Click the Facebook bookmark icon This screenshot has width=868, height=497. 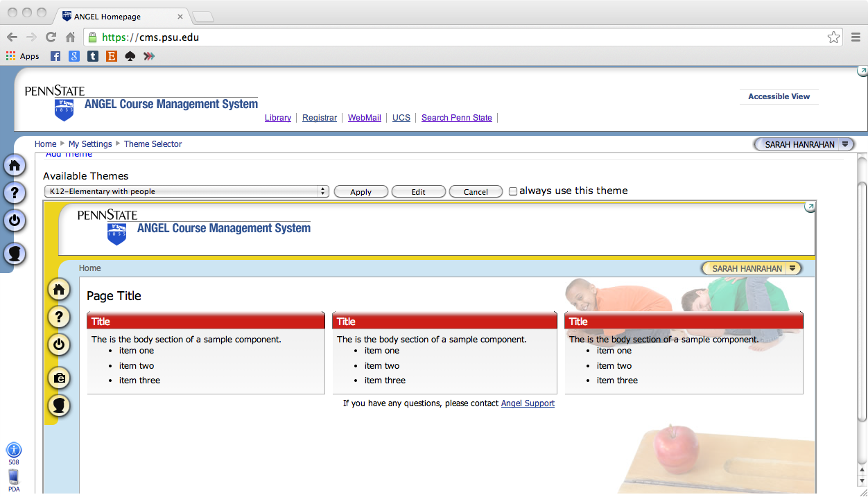click(x=55, y=56)
